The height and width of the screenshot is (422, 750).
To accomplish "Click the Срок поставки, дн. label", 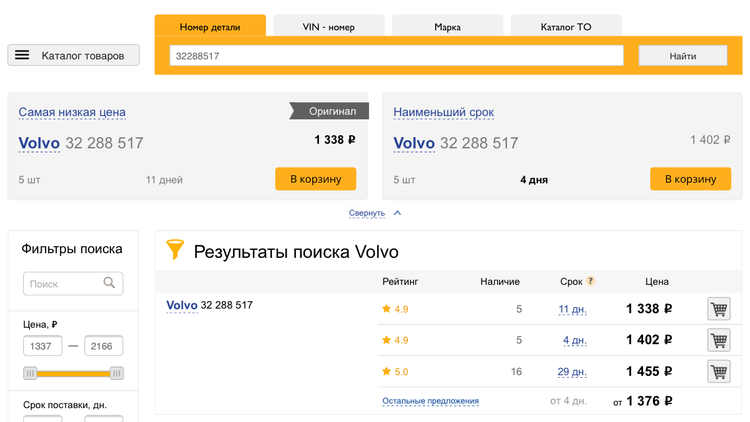I will pyautogui.click(x=65, y=405).
